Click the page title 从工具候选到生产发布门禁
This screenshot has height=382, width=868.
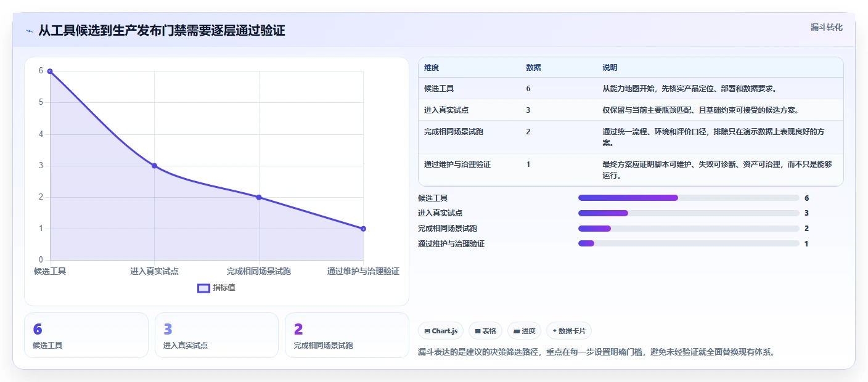click(x=162, y=31)
